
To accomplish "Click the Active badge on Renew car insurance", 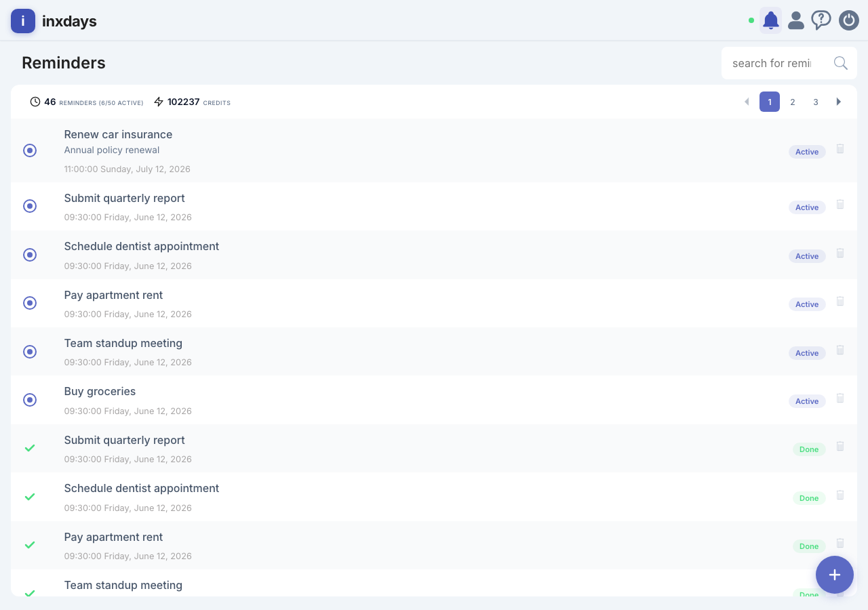I will coord(807,152).
